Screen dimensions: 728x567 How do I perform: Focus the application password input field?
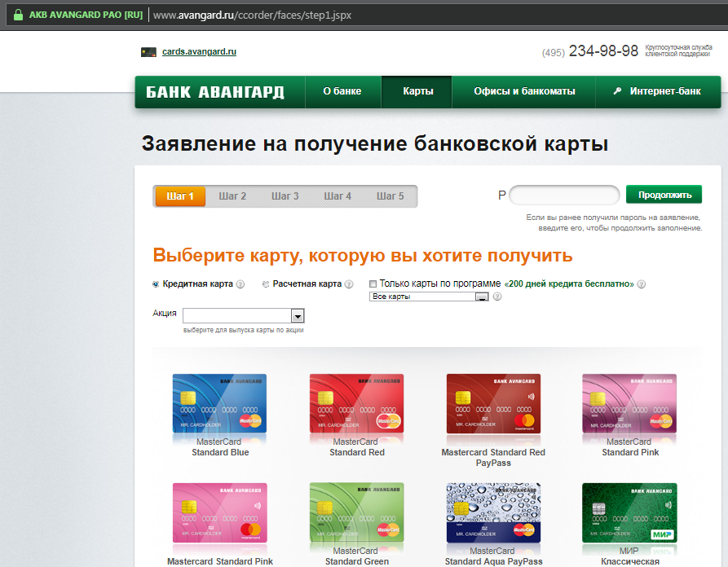(x=564, y=195)
